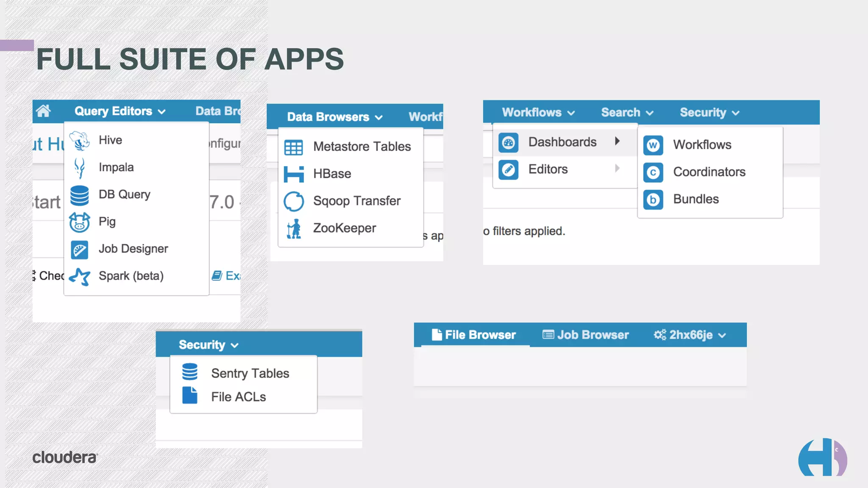Select Editors in Workflows menu
Viewport: 868px width, 488px height.
point(565,169)
